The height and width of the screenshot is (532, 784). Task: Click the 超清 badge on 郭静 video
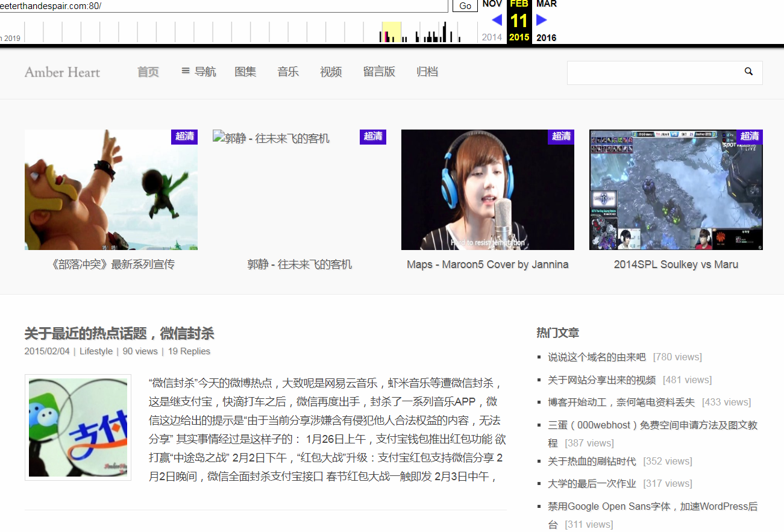[x=373, y=136]
